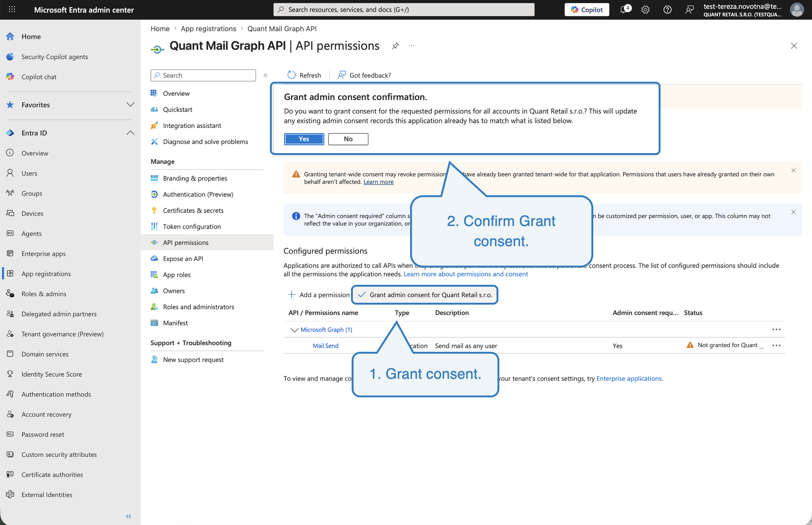This screenshot has height=525, width=812.
Task: Click the resource menu Search box
Action: click(x=203, y=75)
